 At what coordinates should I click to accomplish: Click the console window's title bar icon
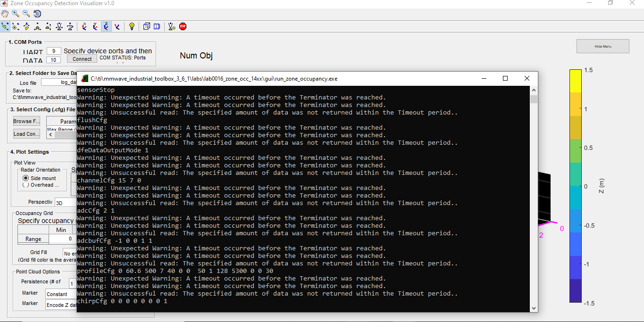coord(85,78)
